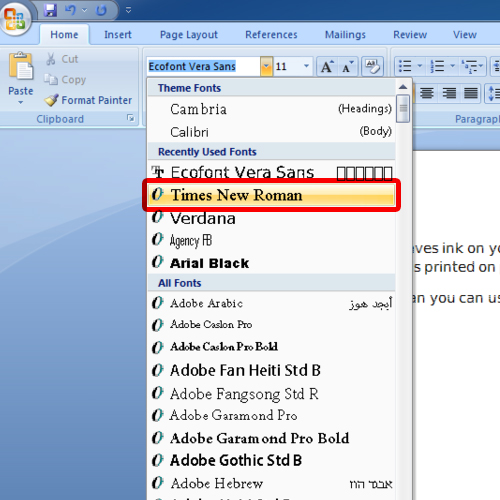The image size is (500, 500).
Task: Apply multilevel list
Action: [x=472, y=66]
